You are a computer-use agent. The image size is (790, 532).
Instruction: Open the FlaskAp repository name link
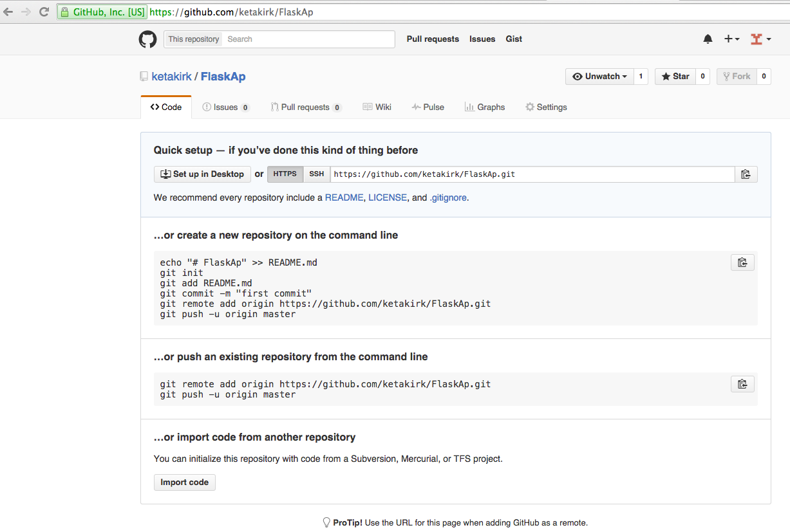[223, 77]
